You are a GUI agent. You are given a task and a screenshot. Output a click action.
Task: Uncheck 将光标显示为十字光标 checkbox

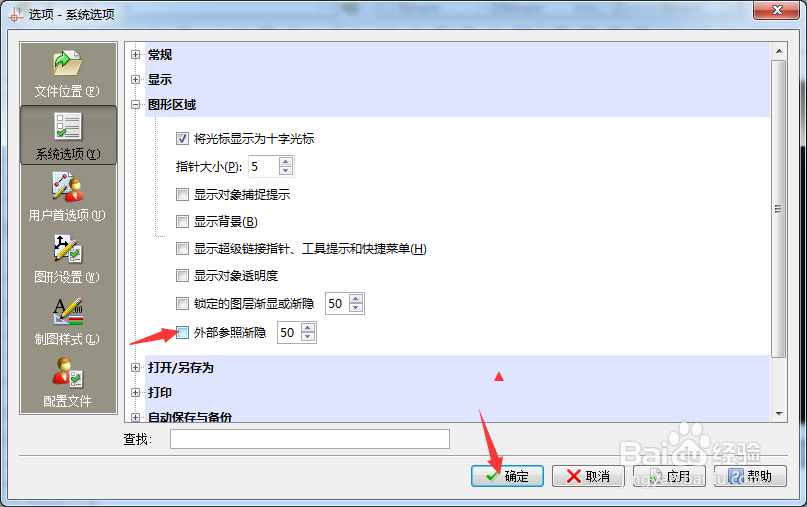182,138
